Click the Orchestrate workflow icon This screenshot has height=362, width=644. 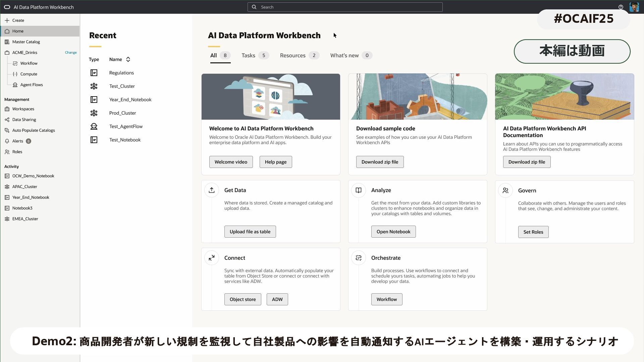point(359,258)
